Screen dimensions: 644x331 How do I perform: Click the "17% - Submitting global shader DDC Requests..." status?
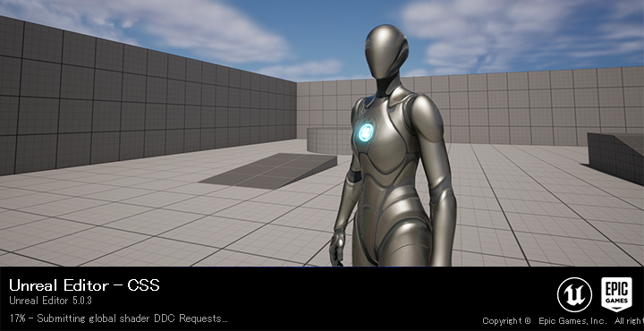pos(118,318)
